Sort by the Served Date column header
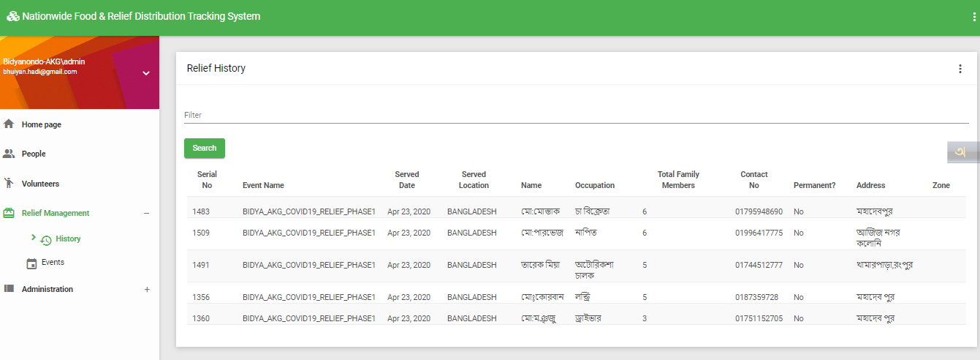This screenshot has width=980, height=360. tap(407, 180)
